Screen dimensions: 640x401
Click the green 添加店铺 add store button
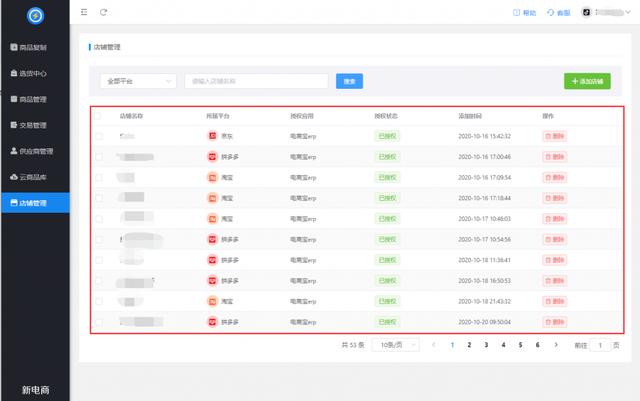pos(587,81)
